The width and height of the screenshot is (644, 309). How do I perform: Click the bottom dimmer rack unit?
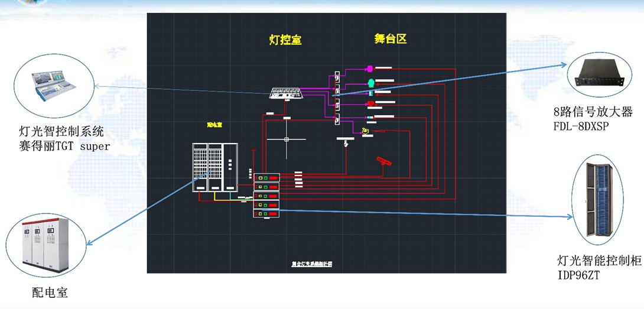(266, 212)
